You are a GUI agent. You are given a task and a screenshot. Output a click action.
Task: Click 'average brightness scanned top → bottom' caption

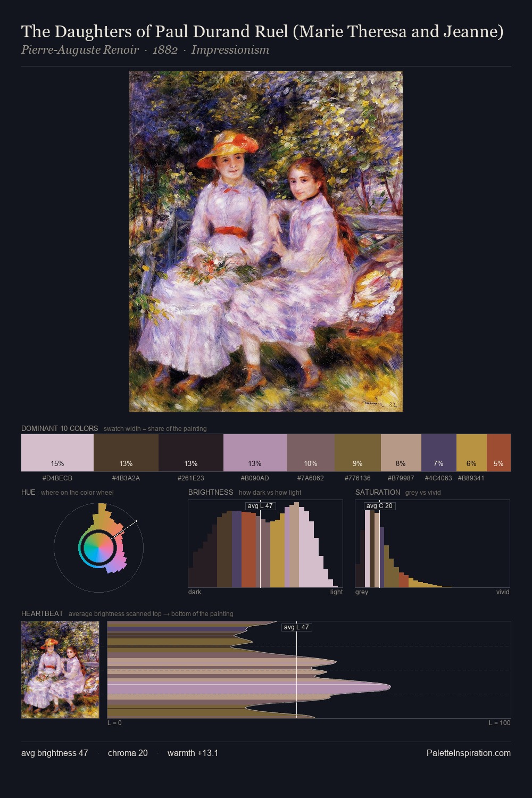pos(151,614)
